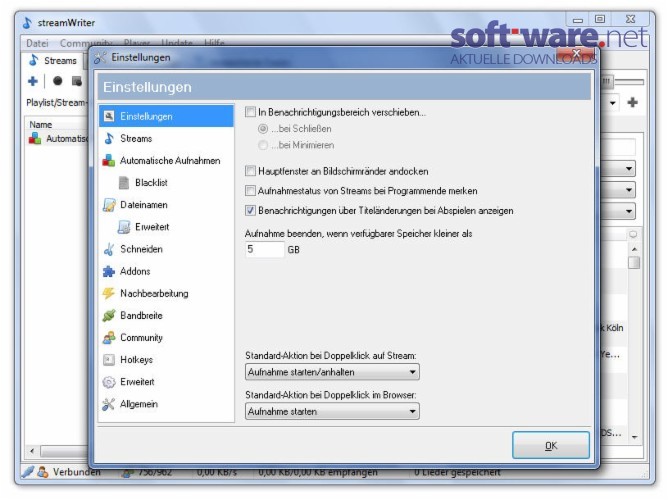Click the Blacklist document icon
This screenshot has width=668, height=500.
[124, 183]
